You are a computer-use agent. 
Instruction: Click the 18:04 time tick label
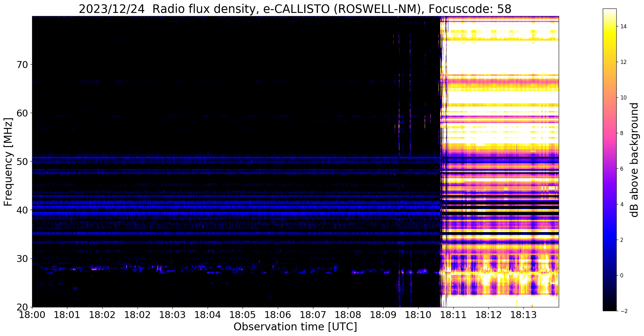click(x=207, y=315)
